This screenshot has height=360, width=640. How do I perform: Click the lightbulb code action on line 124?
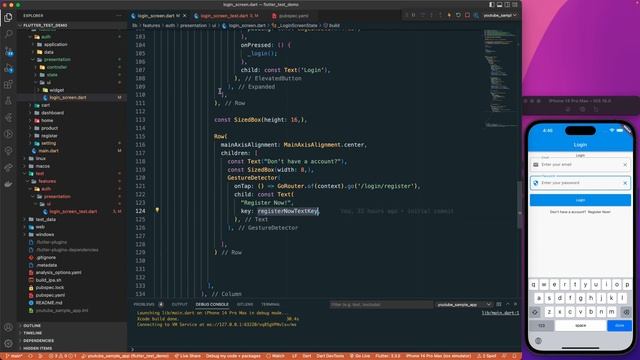157,211
